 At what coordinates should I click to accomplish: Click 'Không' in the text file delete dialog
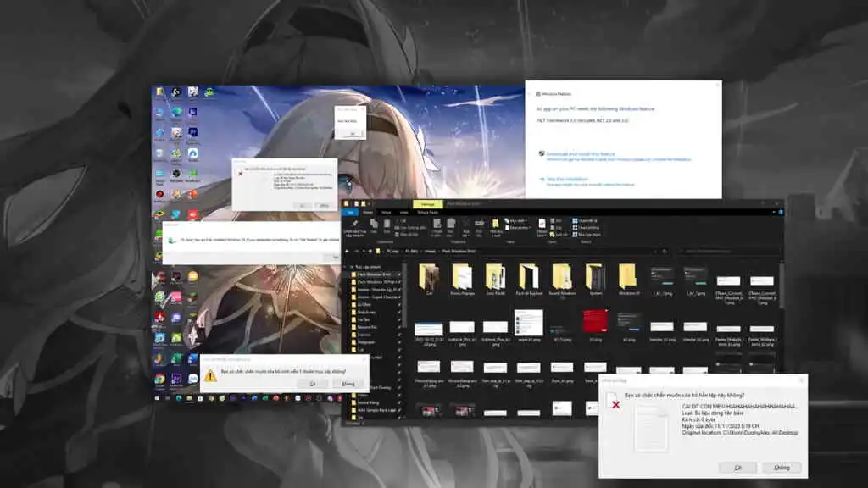(782, 468)
